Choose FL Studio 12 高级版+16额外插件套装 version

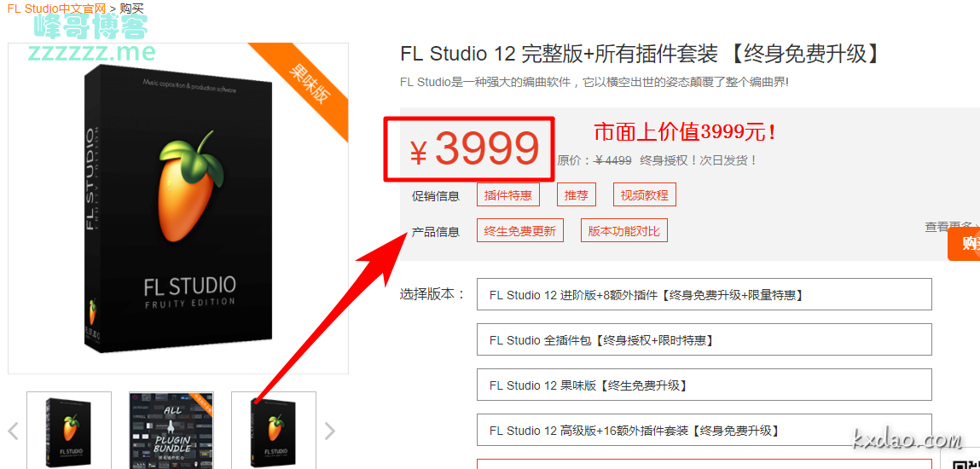click(705, 430)
